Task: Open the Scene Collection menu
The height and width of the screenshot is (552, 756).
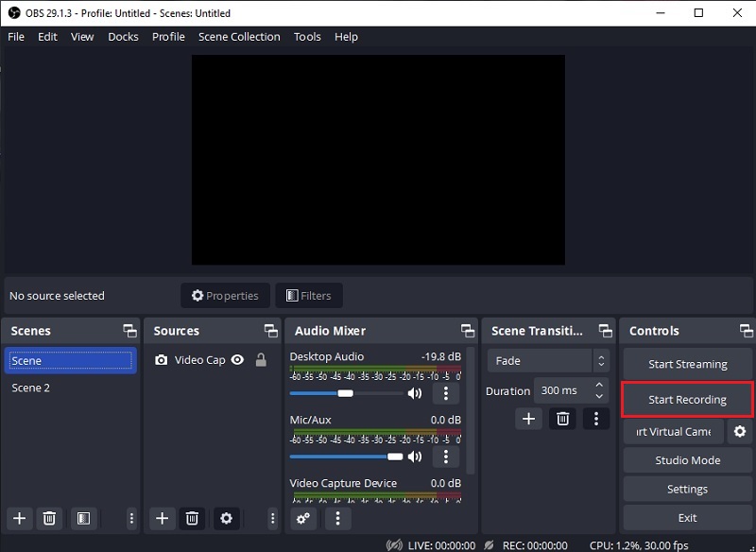Action: (239, 37)
